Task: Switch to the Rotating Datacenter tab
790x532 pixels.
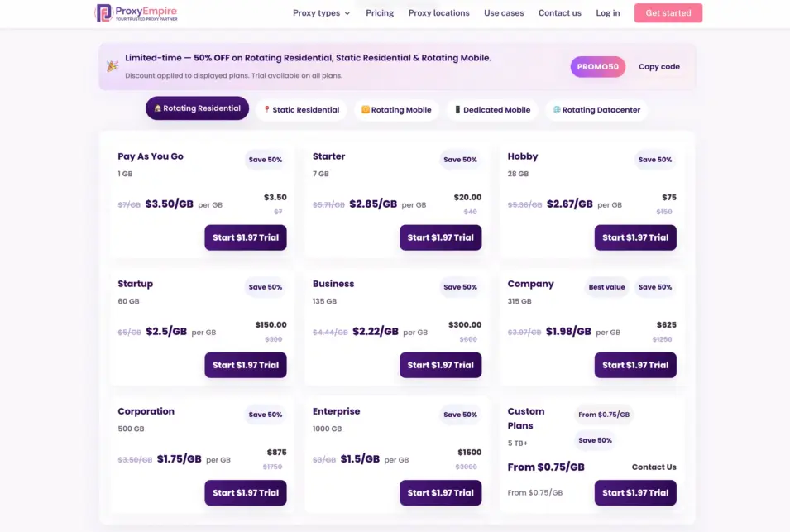Action: (596, 110)
